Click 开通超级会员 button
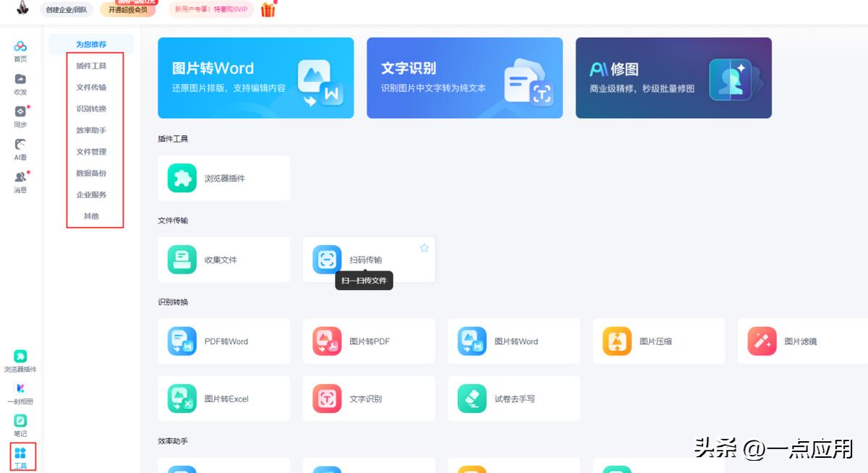Viewport: 868px width, 473px height. click(x=128, y=9)
